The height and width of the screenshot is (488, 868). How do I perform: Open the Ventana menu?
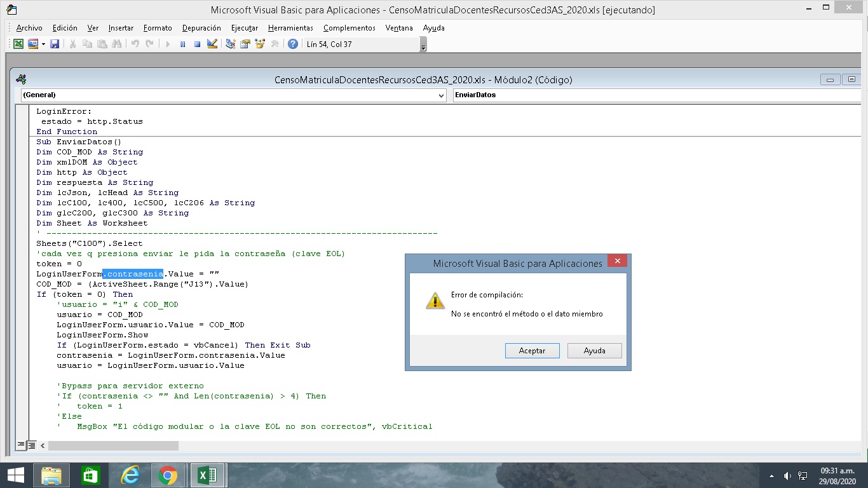point(399,28)
